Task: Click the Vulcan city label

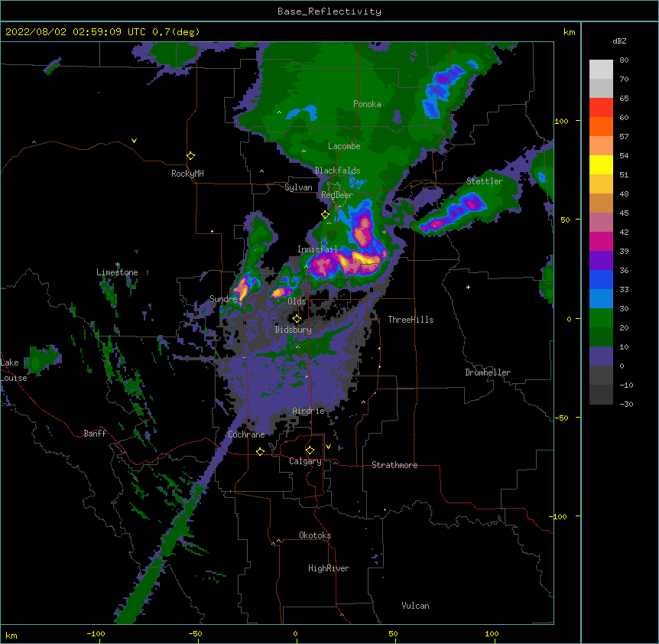Action: click(x=415, y=606)
